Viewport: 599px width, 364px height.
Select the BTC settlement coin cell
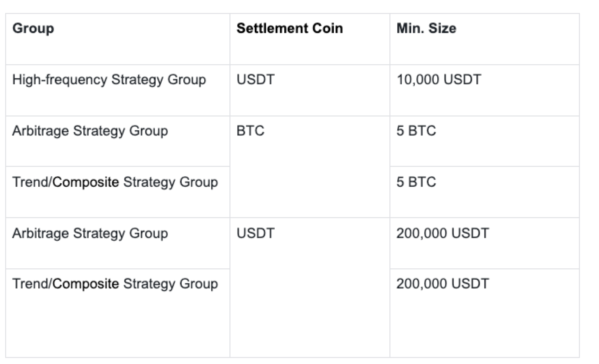point(310,167)
